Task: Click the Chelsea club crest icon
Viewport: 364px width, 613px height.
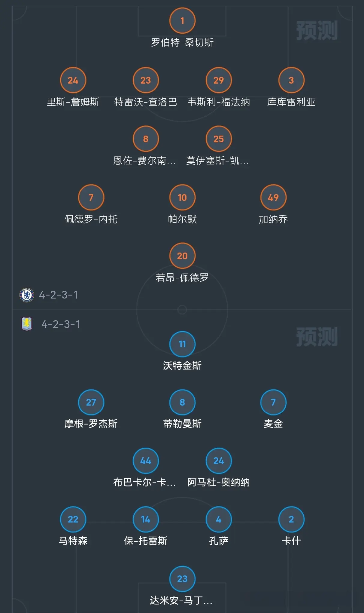Action: tap(26, 295)
